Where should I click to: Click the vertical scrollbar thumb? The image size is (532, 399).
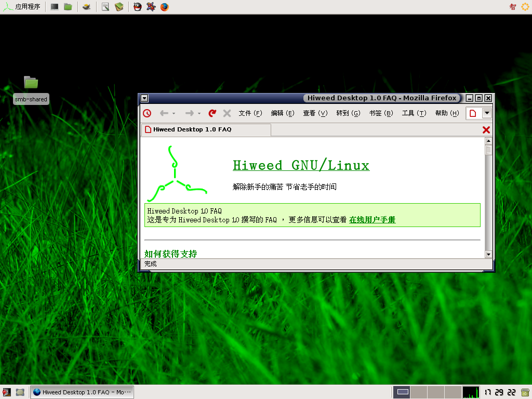(488, 150)
